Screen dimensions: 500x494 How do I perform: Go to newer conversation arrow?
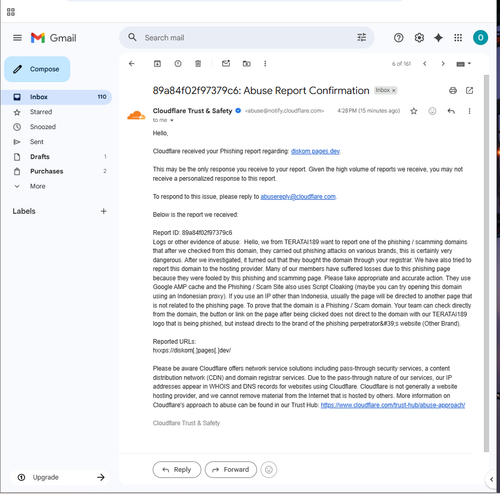[x=425, y=64]
